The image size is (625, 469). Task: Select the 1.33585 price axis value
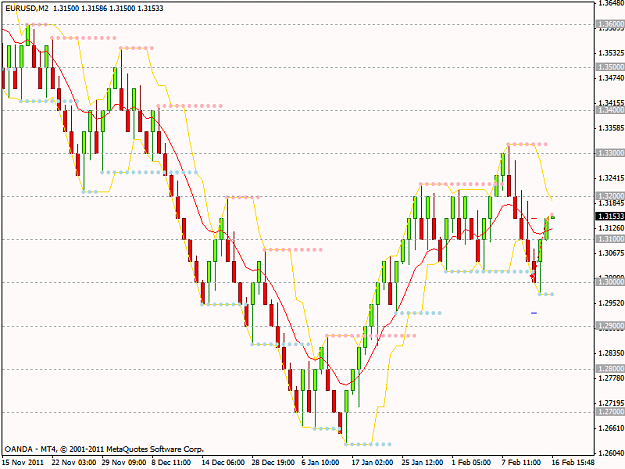pos(611,128)
